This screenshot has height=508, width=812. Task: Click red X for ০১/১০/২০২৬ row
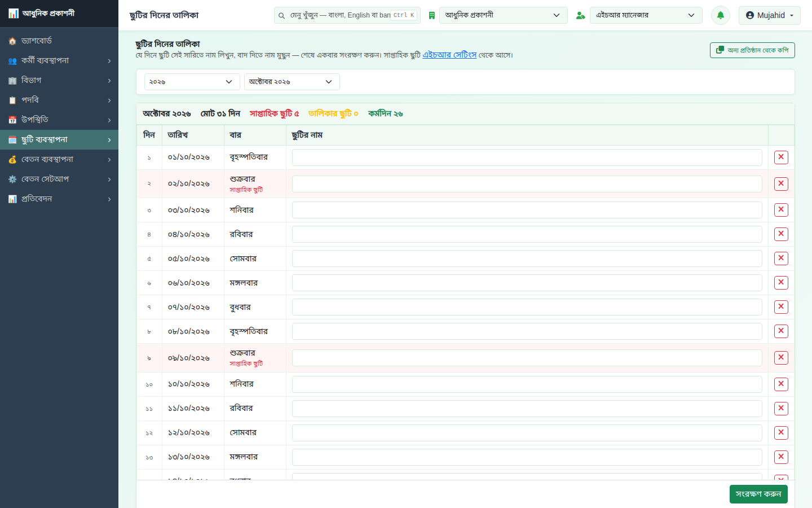(781, 157)
